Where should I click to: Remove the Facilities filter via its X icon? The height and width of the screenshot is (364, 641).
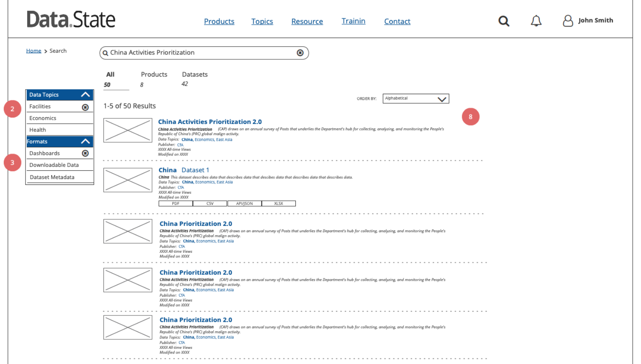click(85, 107)
